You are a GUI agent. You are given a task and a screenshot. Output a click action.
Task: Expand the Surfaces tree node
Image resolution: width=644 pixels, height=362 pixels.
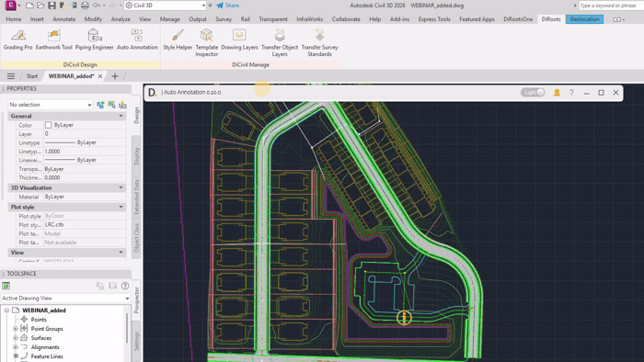(16, 338)
